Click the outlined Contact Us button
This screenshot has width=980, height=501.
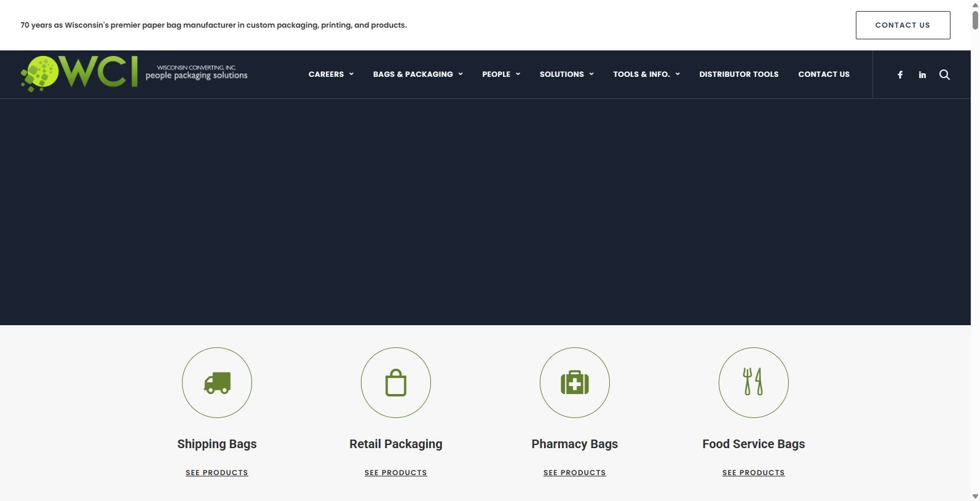(903, 25)
